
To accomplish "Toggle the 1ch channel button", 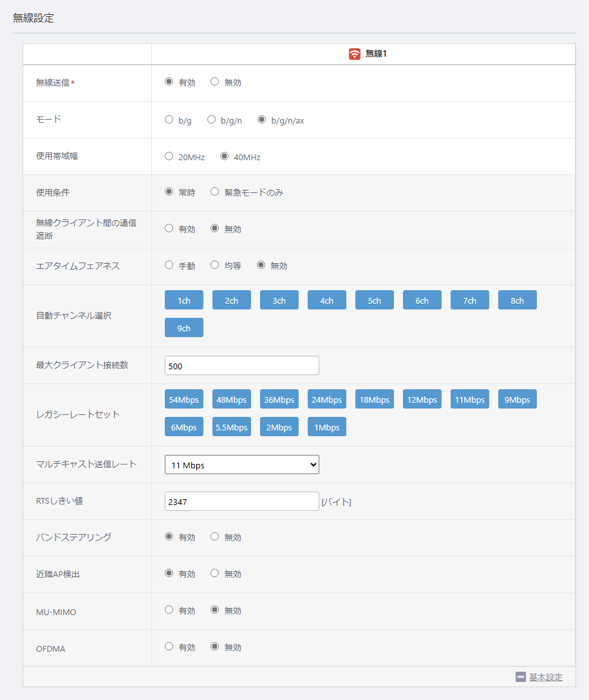I will pos(184,300).
